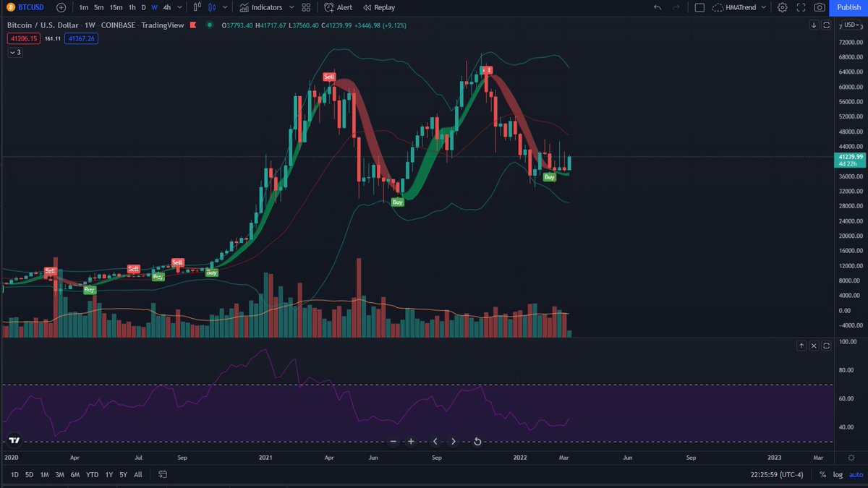Click the red sell price 41206.15 box

click(x=22, y=38)
